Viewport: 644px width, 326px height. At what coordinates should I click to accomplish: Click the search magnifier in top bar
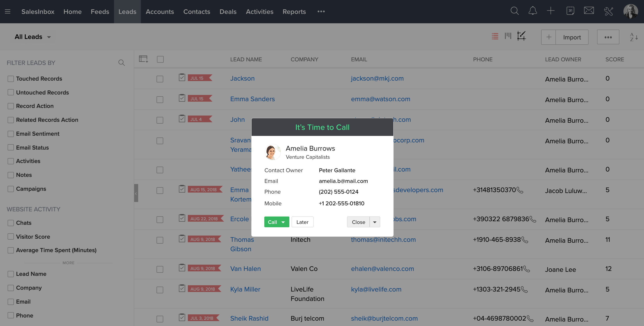click(x=514, y=11)
